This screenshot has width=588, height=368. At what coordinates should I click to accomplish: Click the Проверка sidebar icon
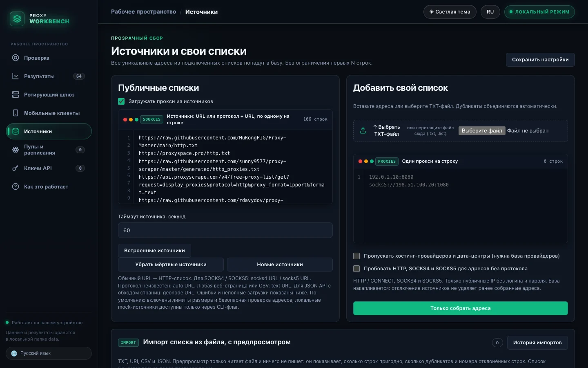click(x=16, y=58)
